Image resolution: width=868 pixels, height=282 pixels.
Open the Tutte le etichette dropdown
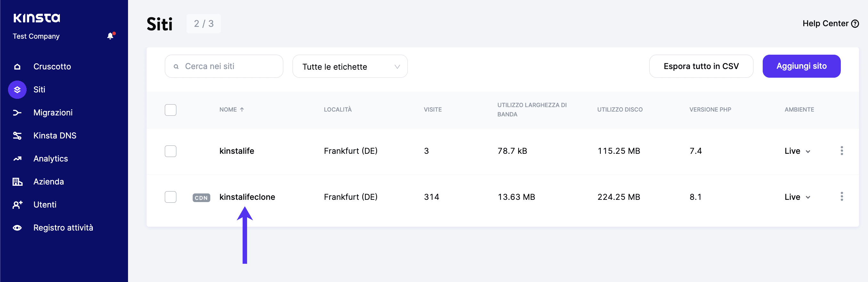(x=350, y=66)
